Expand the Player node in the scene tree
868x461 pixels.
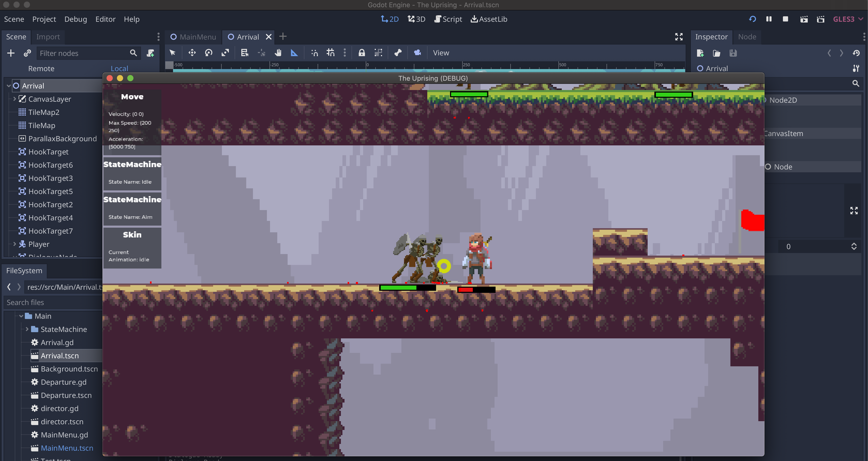point(15,244)
